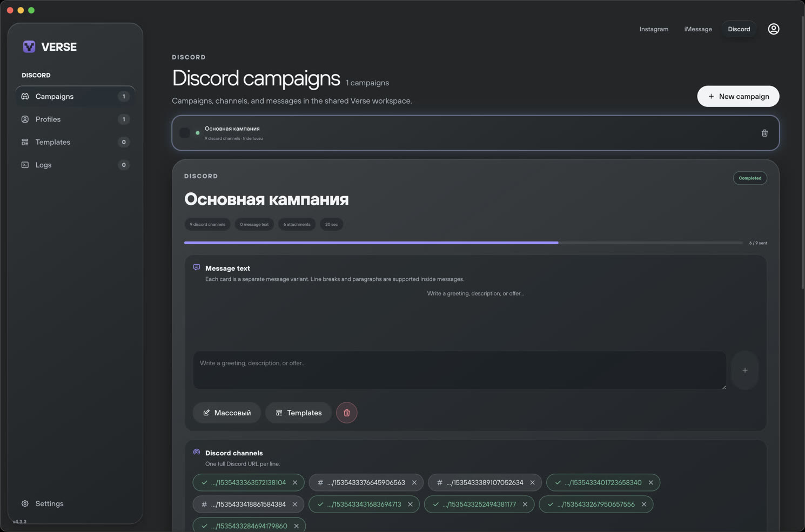Open Templates button under the message box
Screen dimensions: 805x532
point(298,413)
